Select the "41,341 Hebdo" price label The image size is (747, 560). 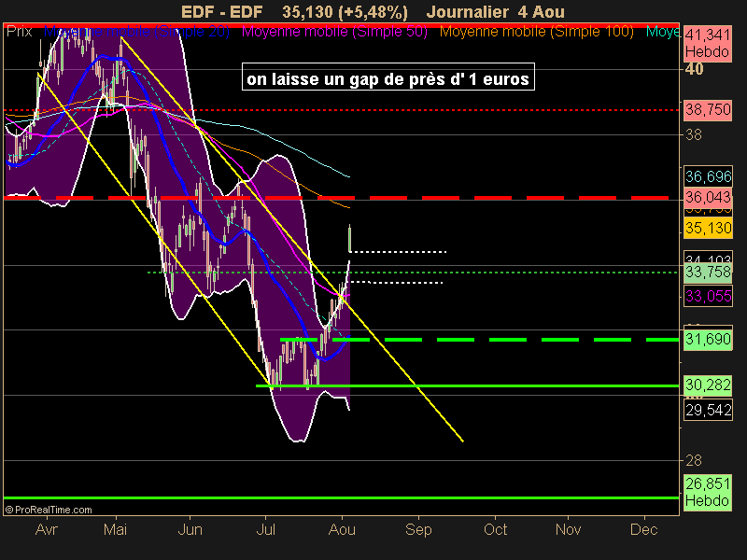pos(708,43)
